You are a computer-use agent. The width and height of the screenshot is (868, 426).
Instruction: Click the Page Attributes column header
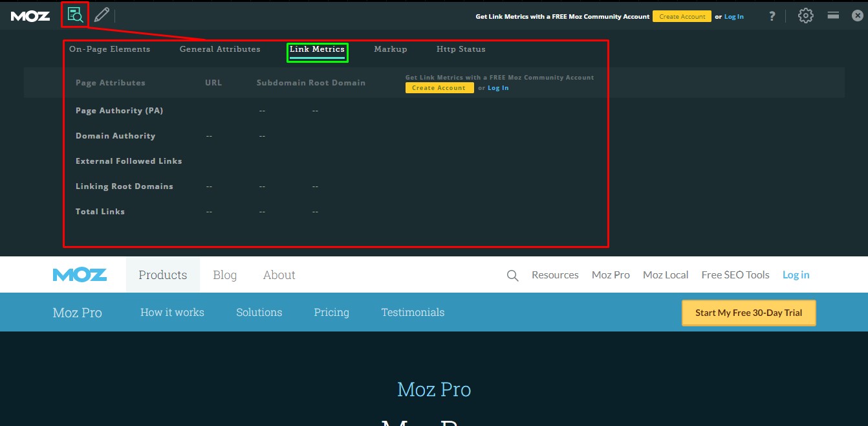(x=111, y=83)
